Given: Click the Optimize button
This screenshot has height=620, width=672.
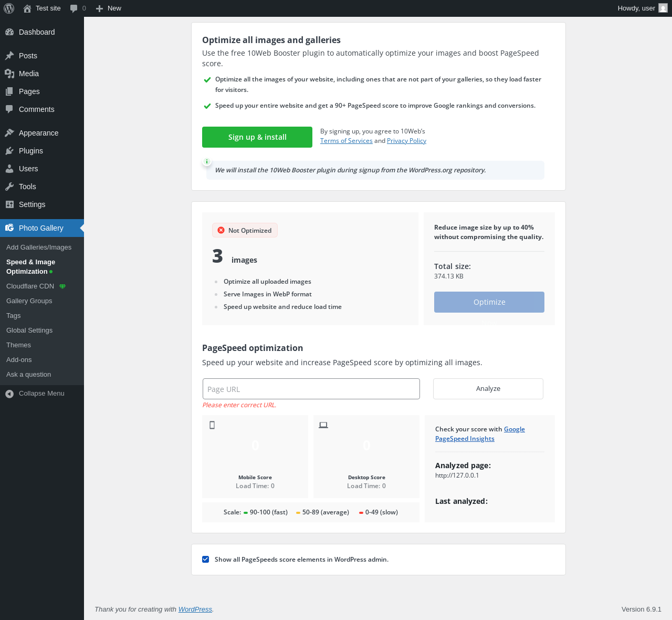Looking at the screenshot, I should [489, 302].
